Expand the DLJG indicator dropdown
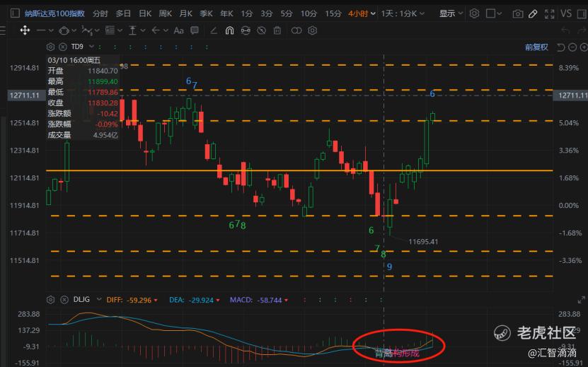The height and width of the screenshot is (367, 588). (x=99, y=299)
